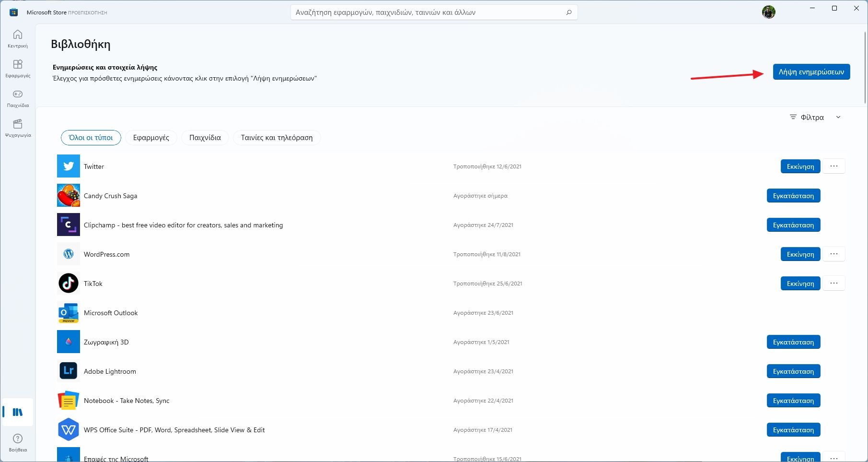This screenshot has height=462, width=868.
Task: Click the user profile avatar
Action: [768, 12]
